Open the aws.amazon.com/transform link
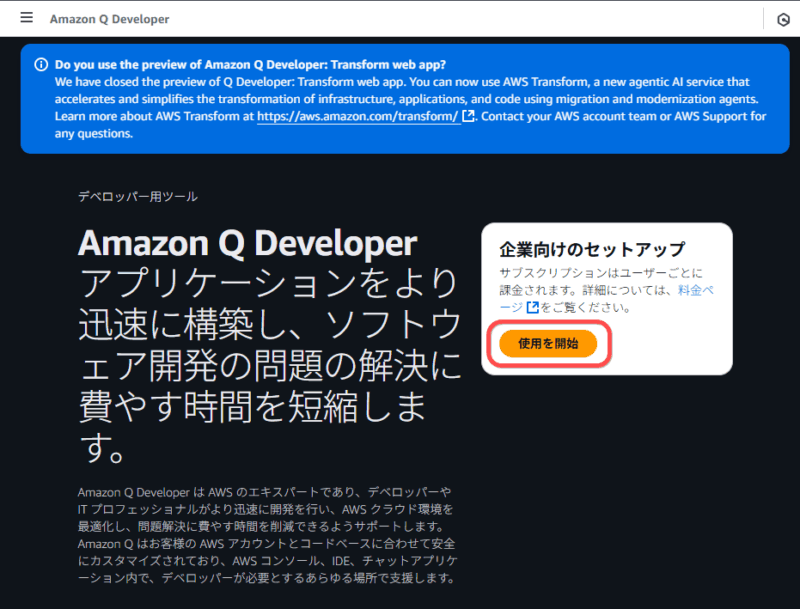Image resolution: width=800 pixels, height=609 pixels. pyautogui.click(x=358, y=116)
